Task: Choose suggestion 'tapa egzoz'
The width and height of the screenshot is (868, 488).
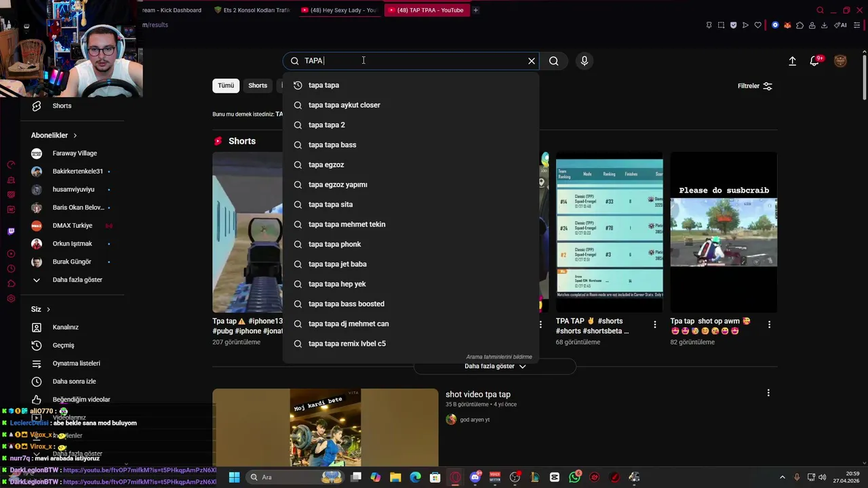Action: click(x=411, y=165)
